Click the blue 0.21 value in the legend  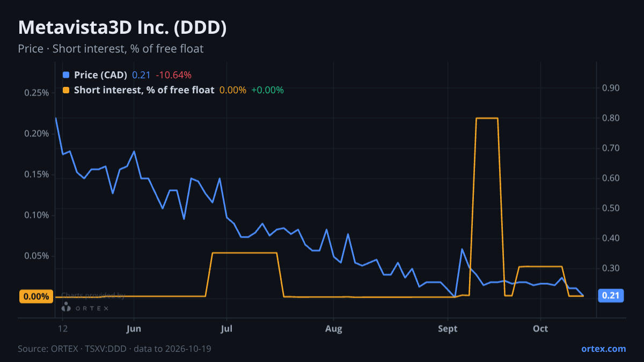click(141, 75)
